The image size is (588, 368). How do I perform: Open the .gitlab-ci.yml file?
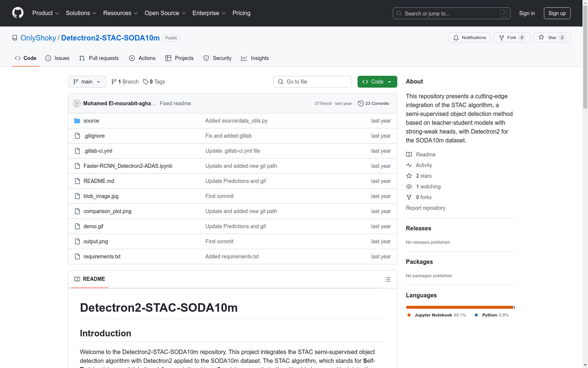pyautogui.click(x=98, y=151)
